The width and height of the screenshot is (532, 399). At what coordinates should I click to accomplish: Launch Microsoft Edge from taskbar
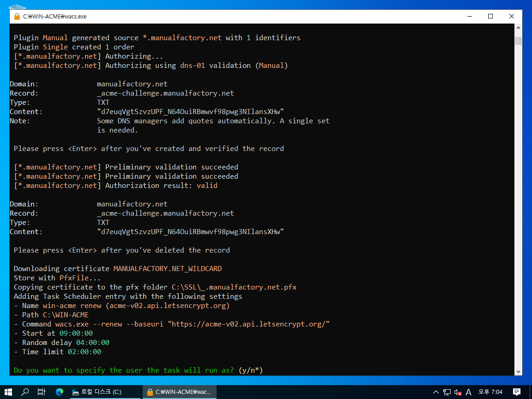click(x=60, y=392)
